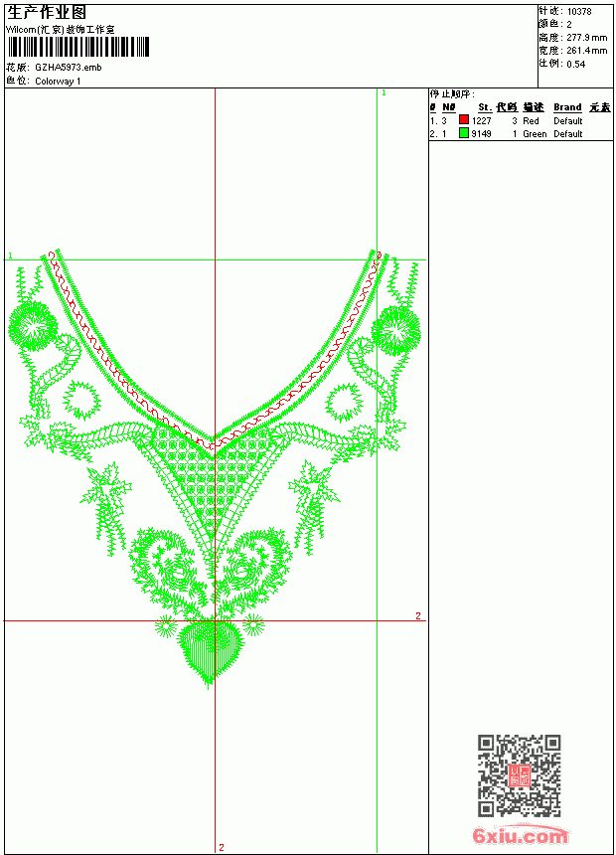Click the GZHA5973.emb file name
This screenshot has height=855, width=616.
click(x=69, y=68)
